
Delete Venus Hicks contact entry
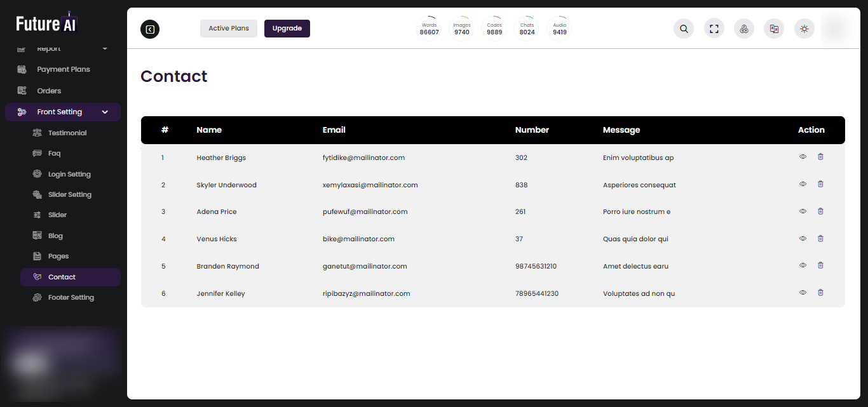click(820, 239)
